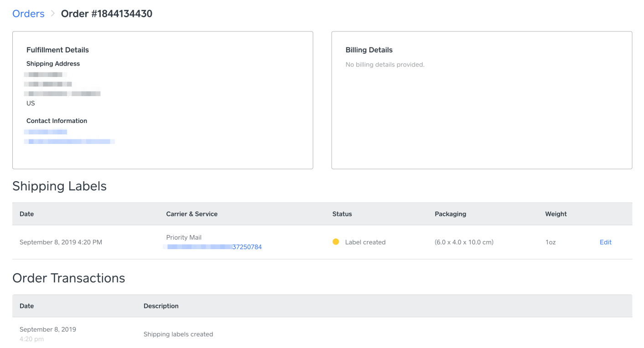The image size is (644, 348).
Task: Click the Weight column header
Action: coord(556,214)
